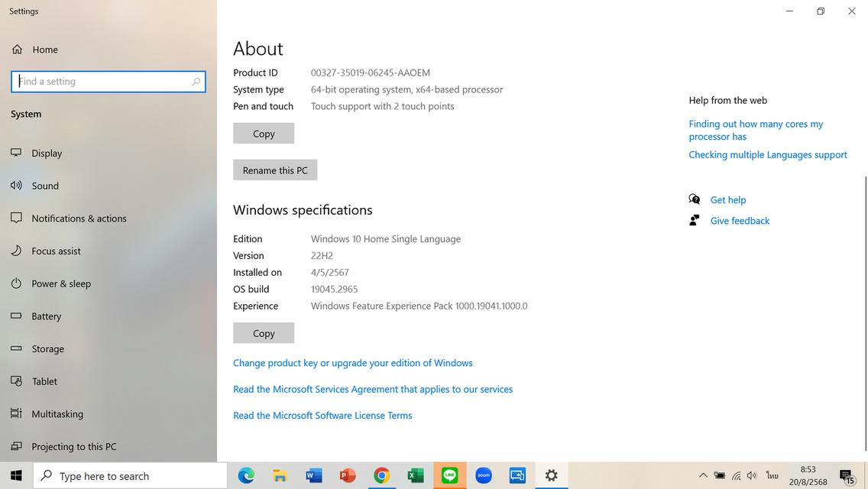The width and height of the screenshot is (868, 489).
Task: Click the Power & sleep power icon
Action: (x=16, y=283)
